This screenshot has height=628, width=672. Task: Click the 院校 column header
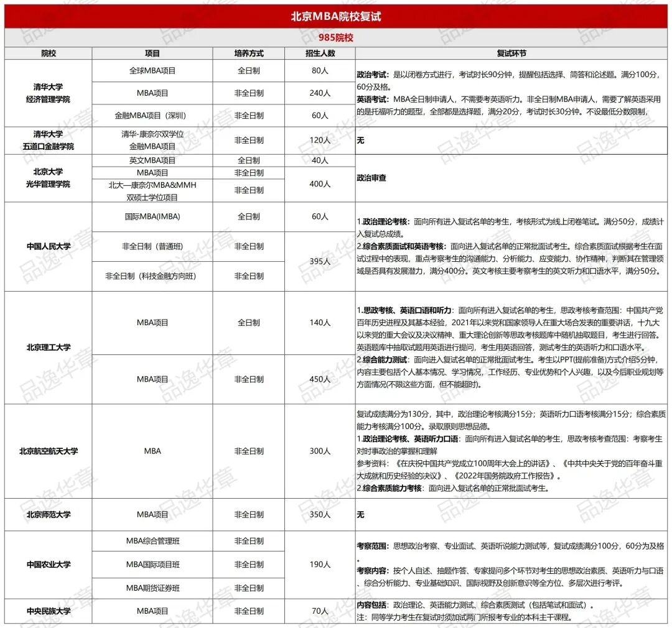tap(47, 54)
